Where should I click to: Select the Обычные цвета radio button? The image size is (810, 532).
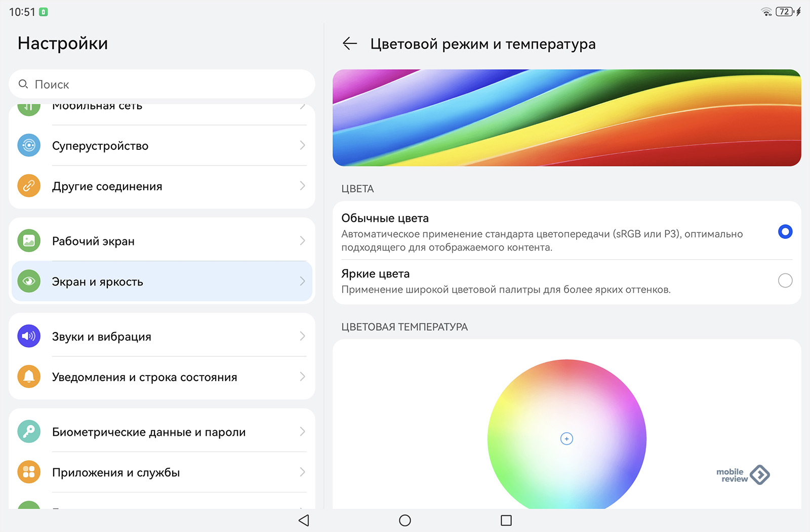tap(785, 232)
